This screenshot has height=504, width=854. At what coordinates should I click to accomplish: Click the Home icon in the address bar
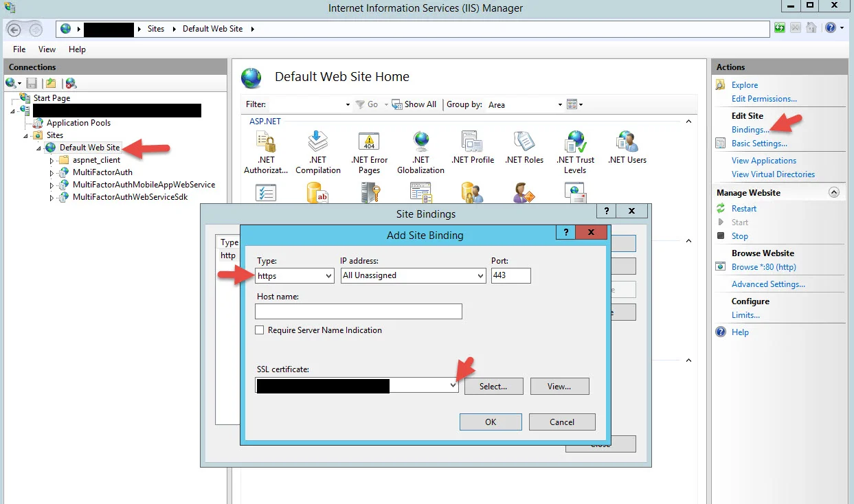[811, 28]
